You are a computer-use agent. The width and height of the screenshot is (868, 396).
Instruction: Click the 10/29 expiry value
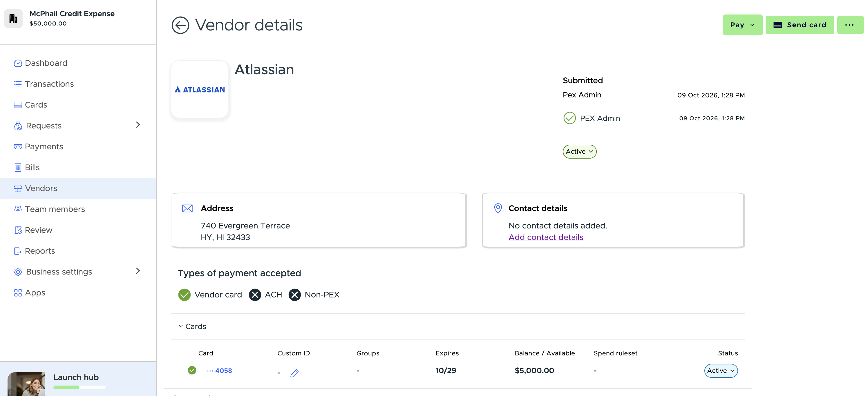445,371
